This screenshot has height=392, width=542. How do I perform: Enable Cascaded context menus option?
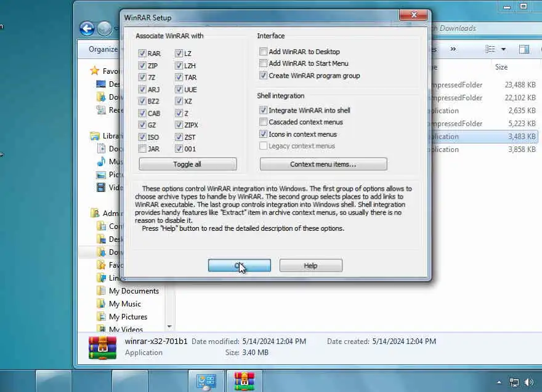(x=263, y=122)
